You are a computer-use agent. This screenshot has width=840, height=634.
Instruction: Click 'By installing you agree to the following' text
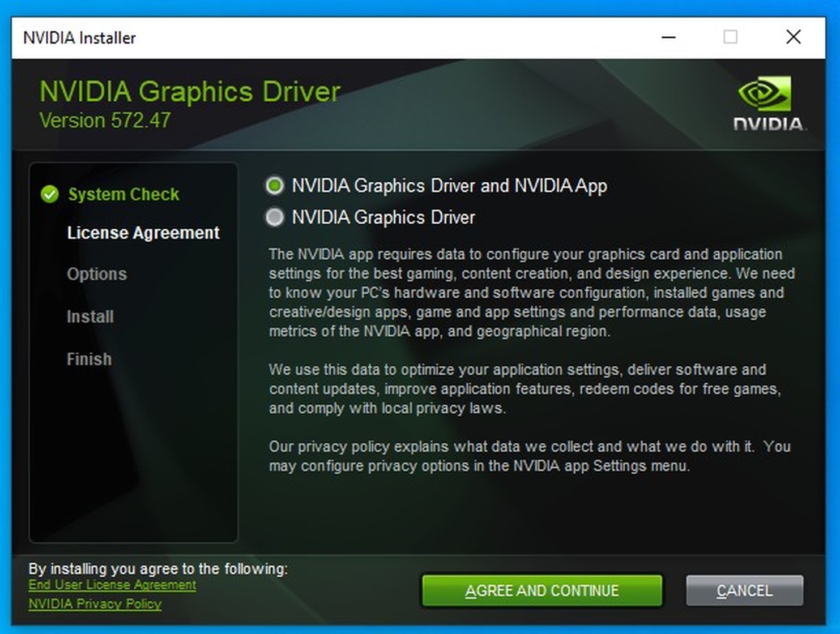click(158, 568)
